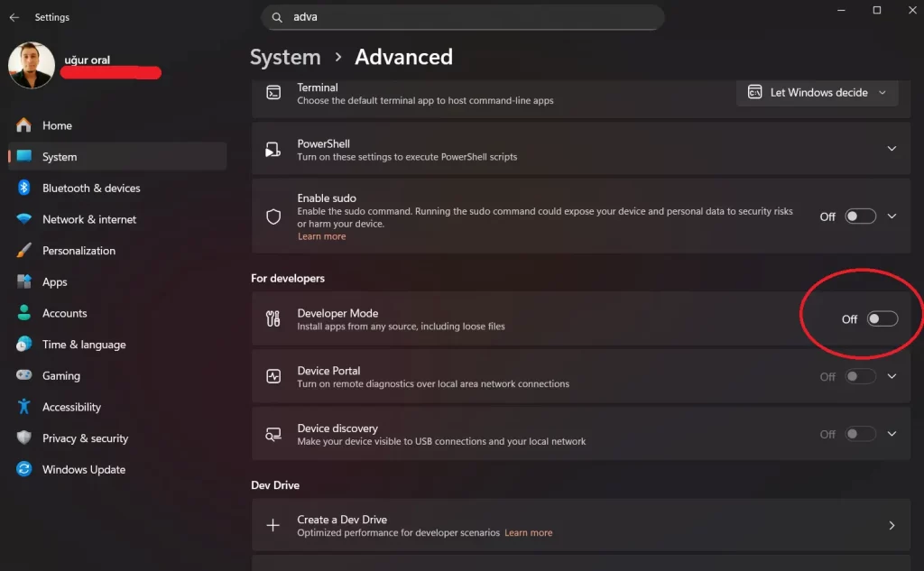924x571 pixels.
Task: Open the Learn more link under Enable sudo
Action: coord(321,235)
